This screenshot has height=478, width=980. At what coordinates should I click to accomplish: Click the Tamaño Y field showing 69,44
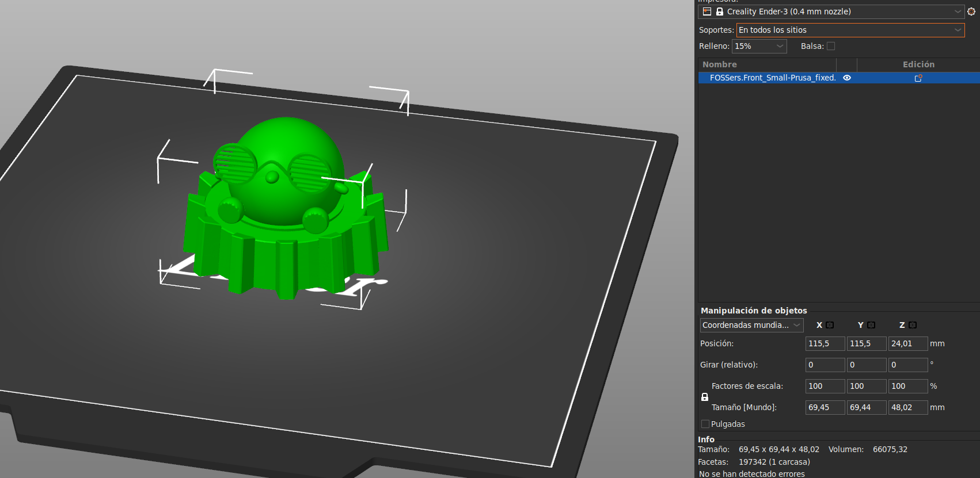(x=867, y=407)
